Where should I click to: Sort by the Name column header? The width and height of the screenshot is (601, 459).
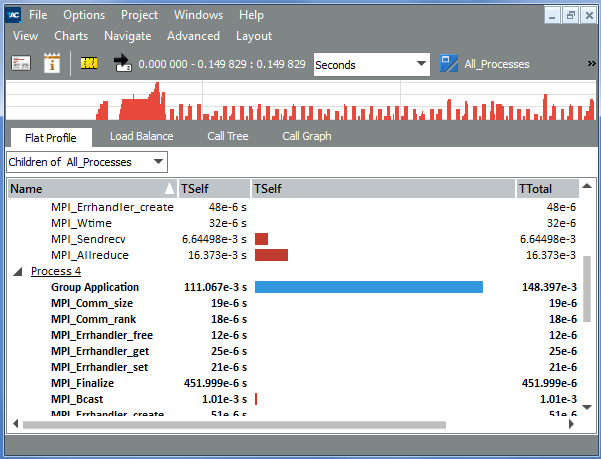click(92, 189)
